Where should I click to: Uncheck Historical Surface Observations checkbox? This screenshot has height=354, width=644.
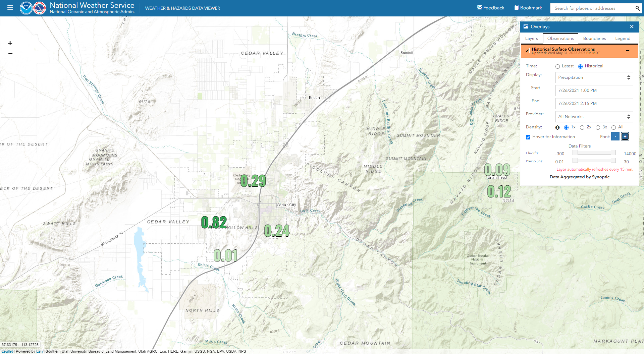tap(527, 51)
